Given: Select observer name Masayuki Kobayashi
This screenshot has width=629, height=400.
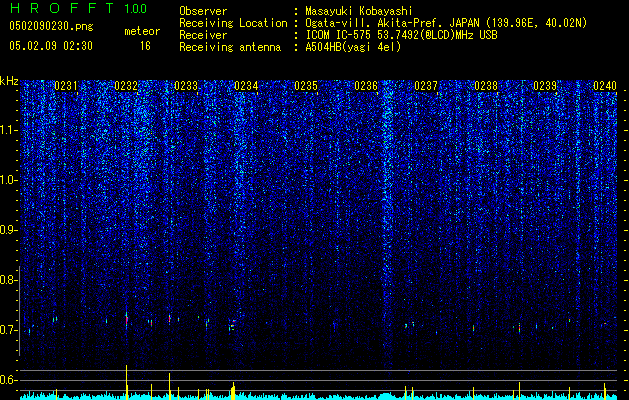Looking at the screenshot, I should tap(359, 12).
